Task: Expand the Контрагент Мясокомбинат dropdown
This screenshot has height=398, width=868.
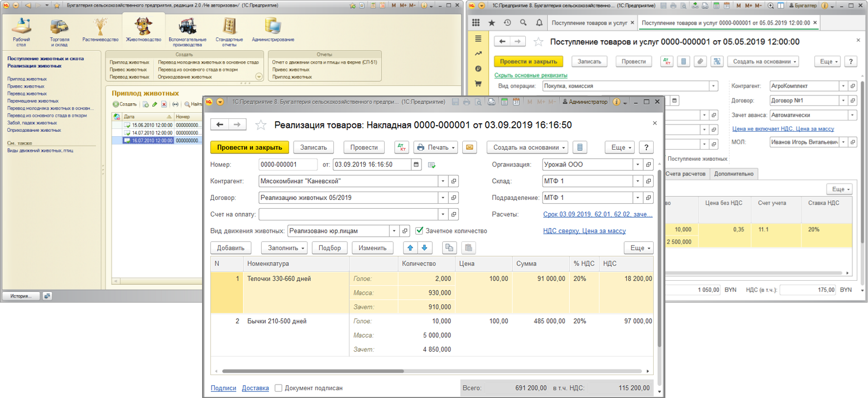Action: [x=443, y=181]
